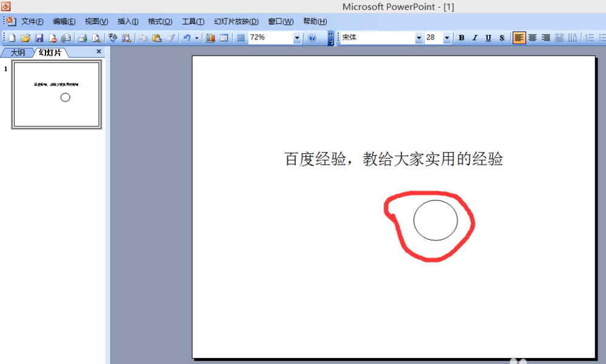Open the 文件(F) menu

click(32, 22)
